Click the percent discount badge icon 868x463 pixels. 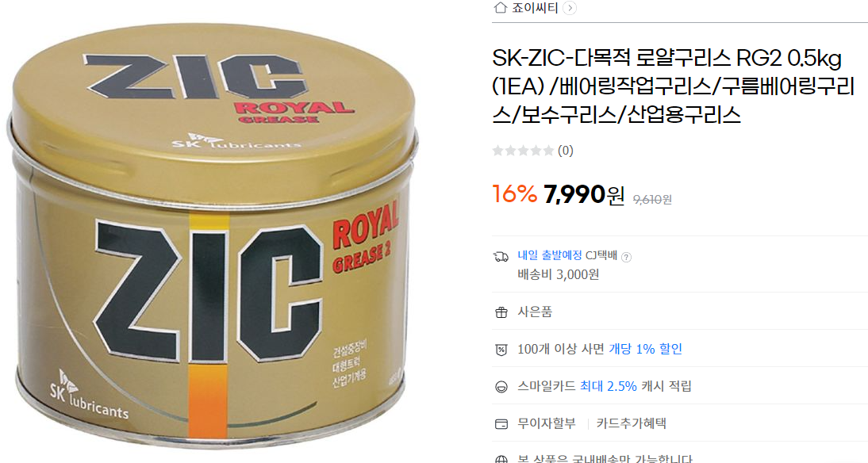pyautogui.click(x=501, y=350)
